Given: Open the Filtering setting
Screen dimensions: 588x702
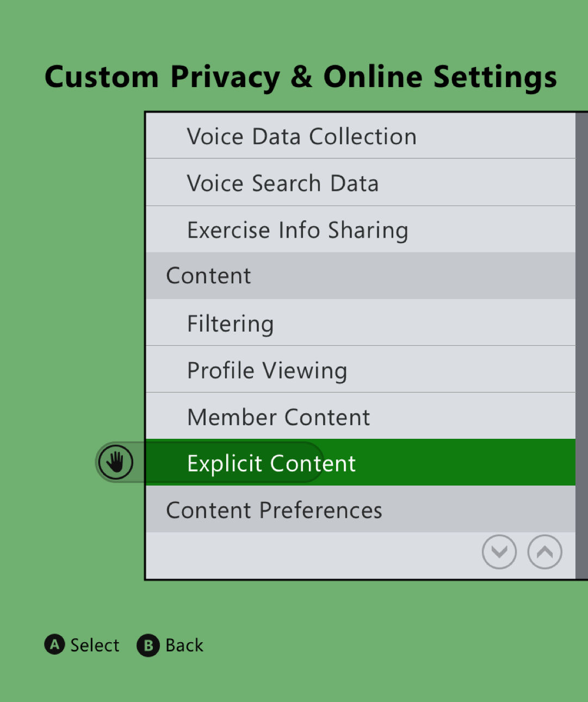Looking at the screenshot, I should click(231, 324).
